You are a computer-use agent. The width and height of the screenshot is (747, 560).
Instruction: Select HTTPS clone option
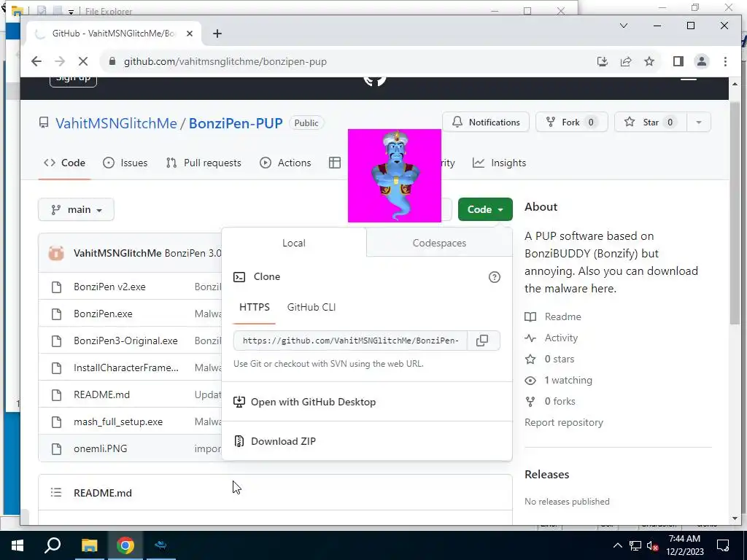[x=255, y=307]
